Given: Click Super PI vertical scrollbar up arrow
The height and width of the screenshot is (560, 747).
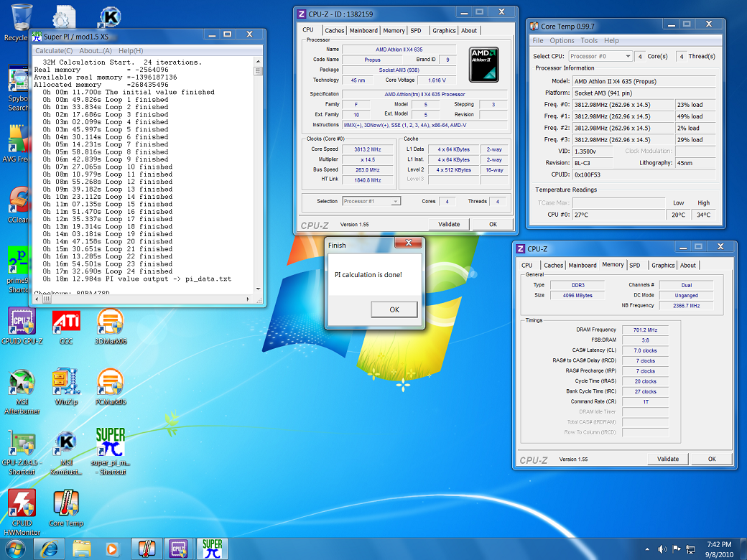Looking at the screenshot, I should [x=258, y=62].
